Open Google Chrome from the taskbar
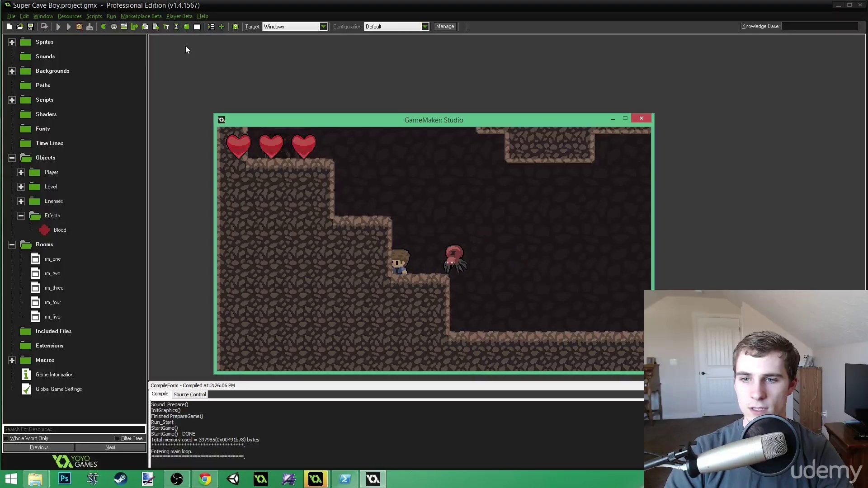The image size is (868, 488). click(205, 479)
